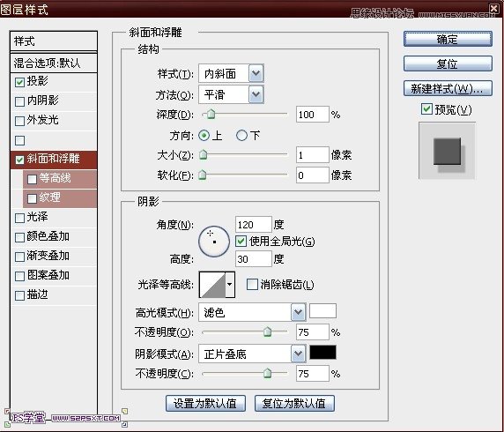Click the 大小 size value field
Viewport: 504px width, 432px height.
pyautogui.click(x=313, y=155)
